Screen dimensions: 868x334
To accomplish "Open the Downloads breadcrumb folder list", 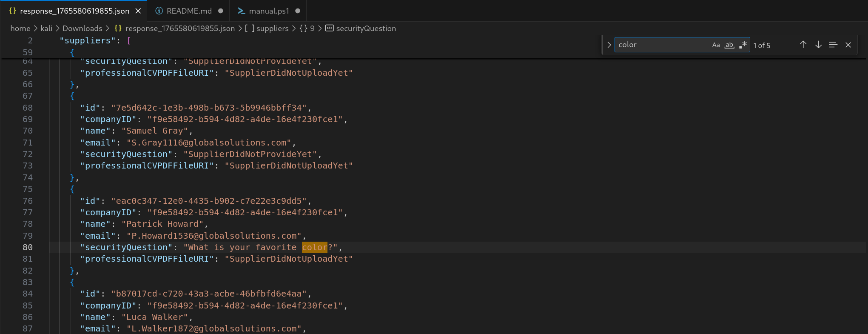I will [x=82, y=29].
